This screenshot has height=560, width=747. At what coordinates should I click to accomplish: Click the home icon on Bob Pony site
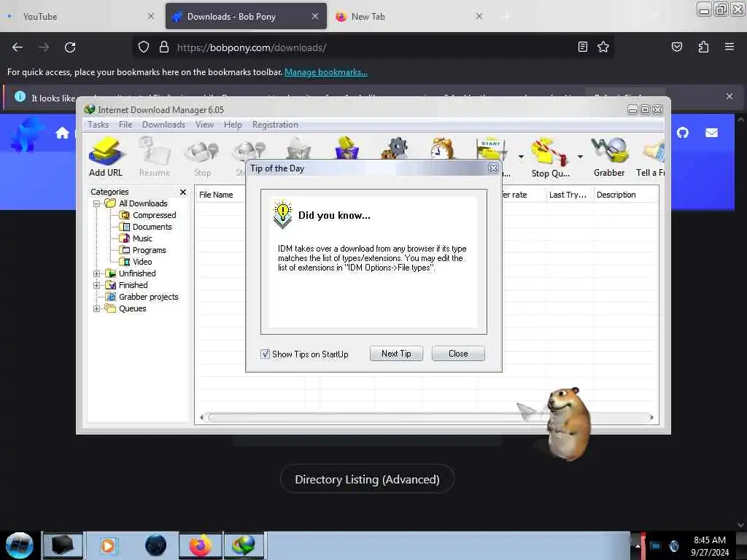pyautogui.click(x=62, y=133)
